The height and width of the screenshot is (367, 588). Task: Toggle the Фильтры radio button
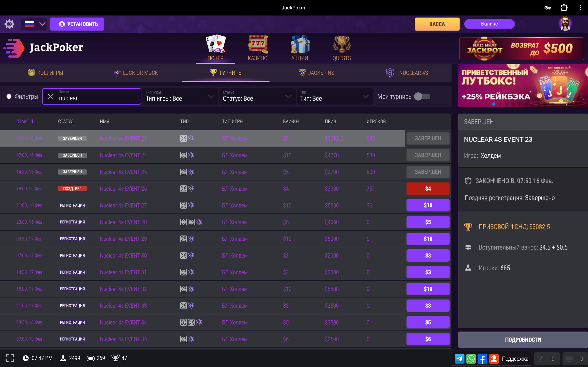(9, 96)
